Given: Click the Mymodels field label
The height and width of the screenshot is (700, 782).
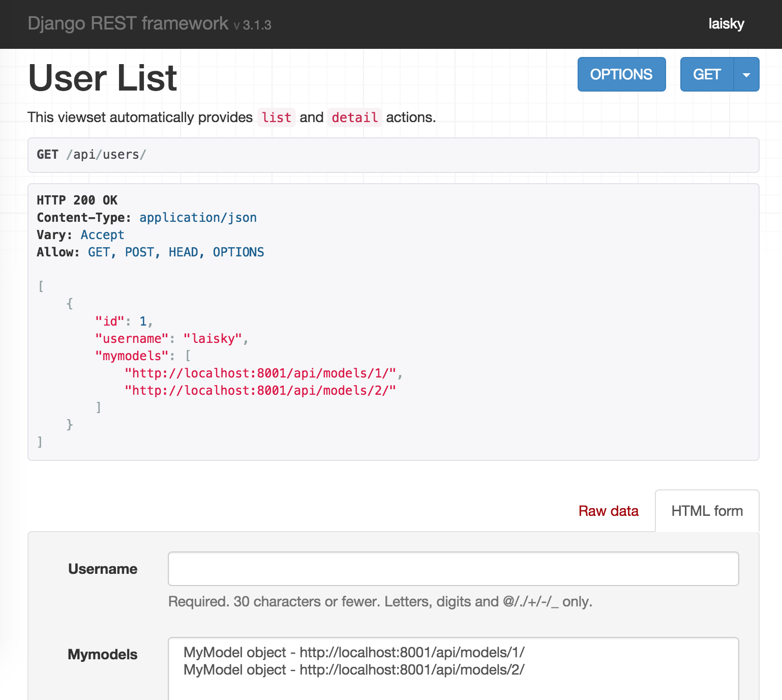Looking at the screenshot, I should coord(103,654).
